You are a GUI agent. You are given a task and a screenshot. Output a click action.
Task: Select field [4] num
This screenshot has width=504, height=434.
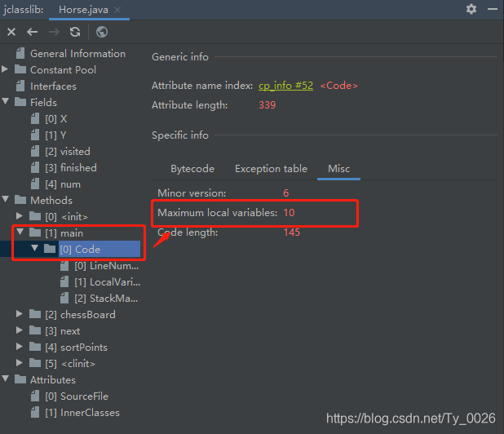[63, 184]
